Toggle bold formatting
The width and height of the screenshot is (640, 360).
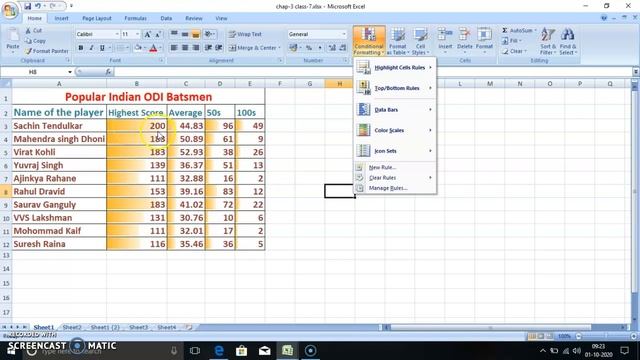click(81, 48)
